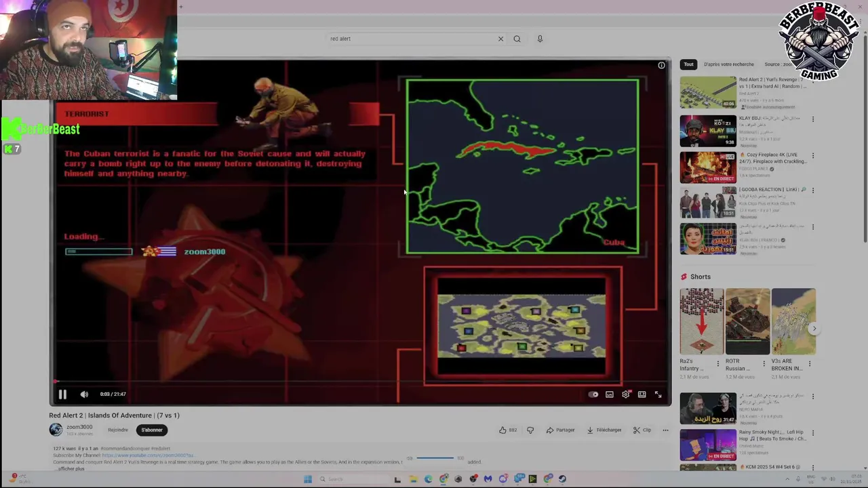This screenshot has width=868, height=488.
Task: Switch to theater mode view
Action: coord(642,394)
